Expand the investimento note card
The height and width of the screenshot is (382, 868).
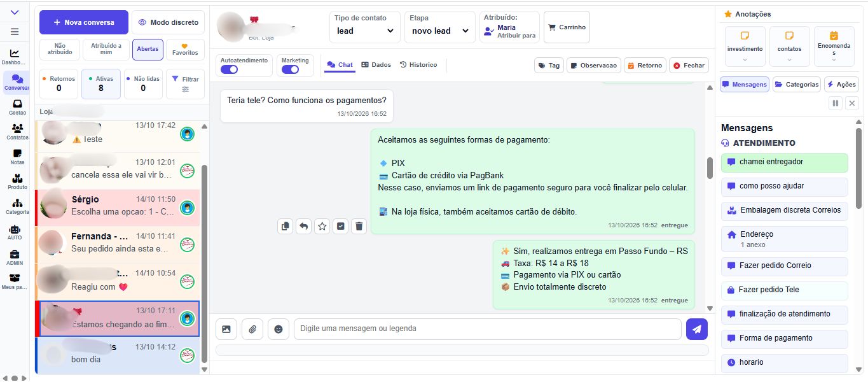coord(745,46)
